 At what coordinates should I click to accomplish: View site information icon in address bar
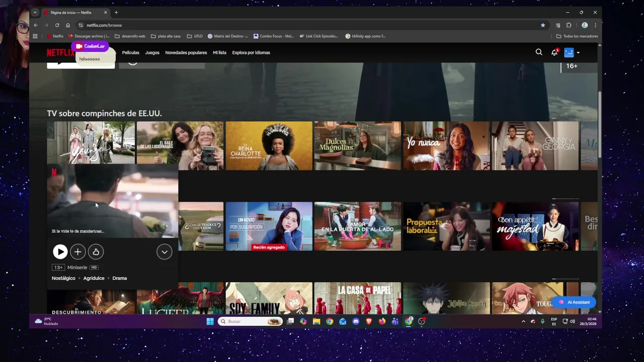pyautogui.click(x=80, y=25)
